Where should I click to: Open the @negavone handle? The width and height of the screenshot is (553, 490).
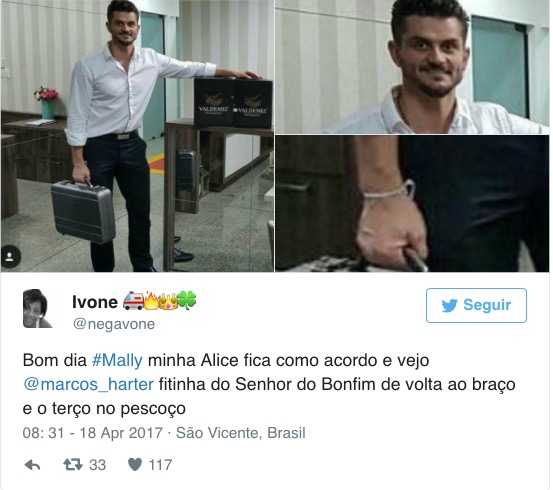click(114, 324)
